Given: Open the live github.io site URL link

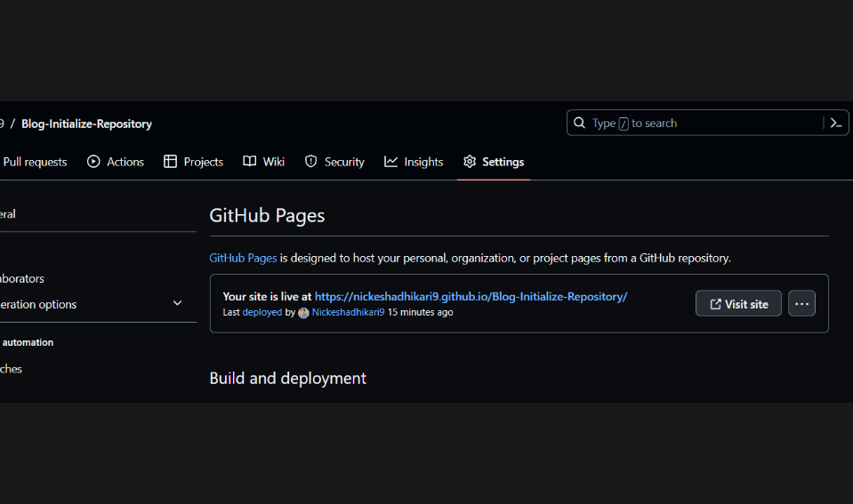Looking at the screenshot, I should pos(471,297).
